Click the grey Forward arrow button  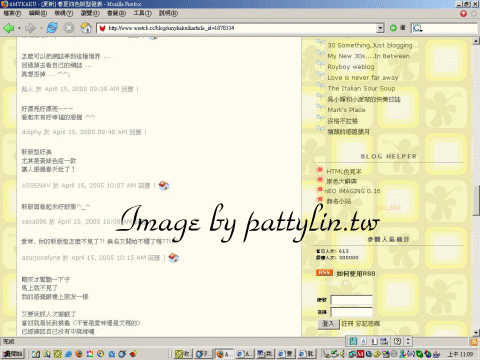point(30,28)
